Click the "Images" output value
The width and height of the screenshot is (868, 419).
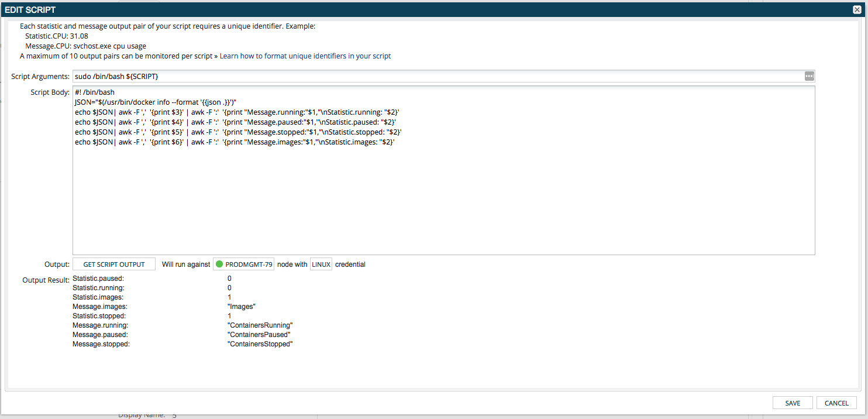[x=242, y=307]
